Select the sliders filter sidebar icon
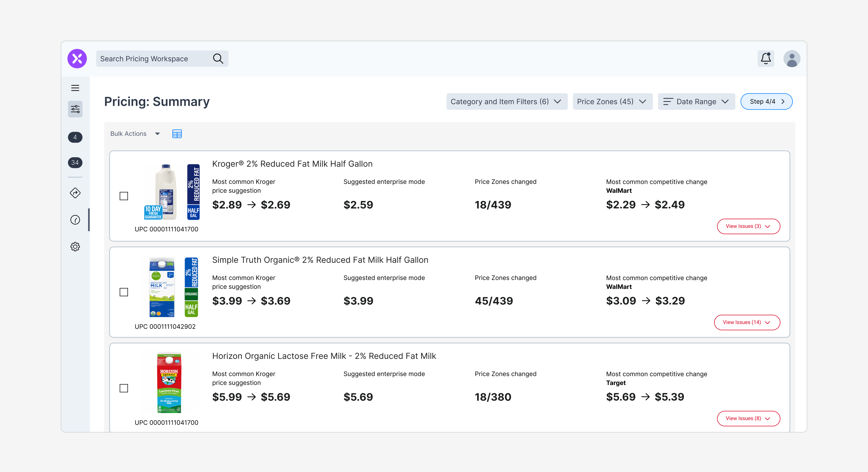Viewport: 868px width, 472px height. pos(75,109)
